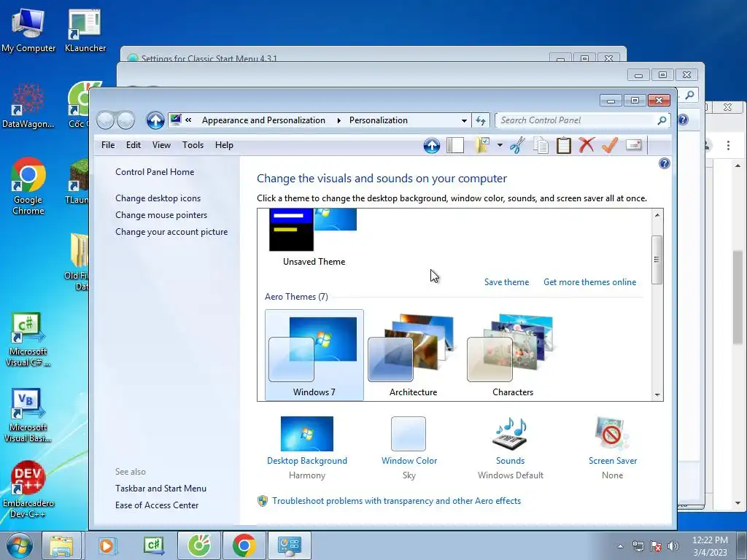Open the Visual C# taskbar icon

154,545
